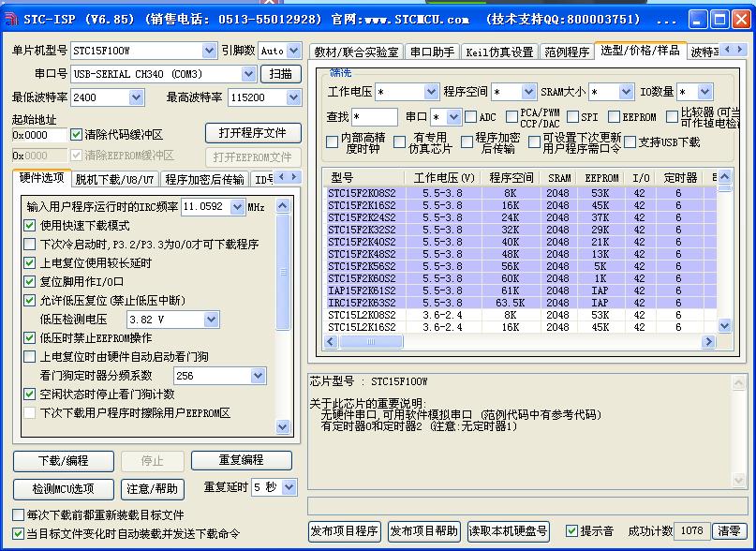Open IRC频率 11.0592 dropdown

click(237, 207)
